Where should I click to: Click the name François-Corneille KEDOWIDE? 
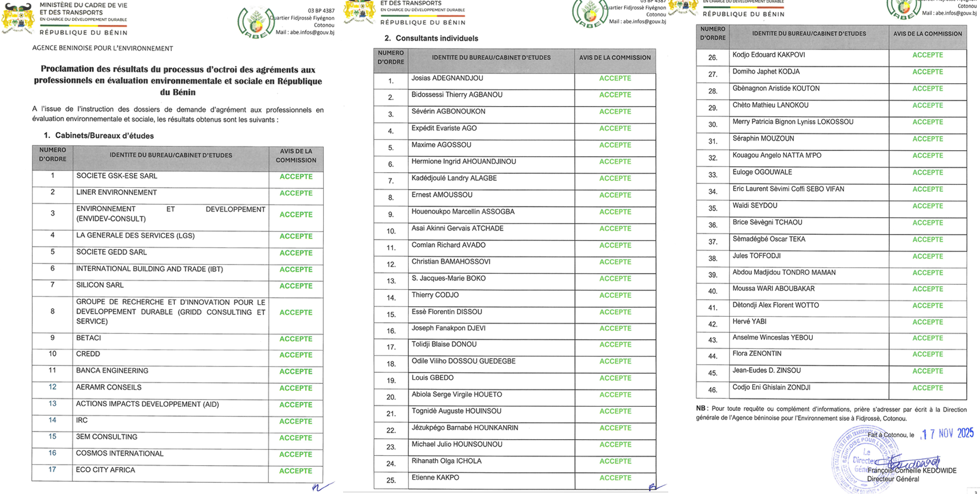pyautogui.click(x=911, y=471)
